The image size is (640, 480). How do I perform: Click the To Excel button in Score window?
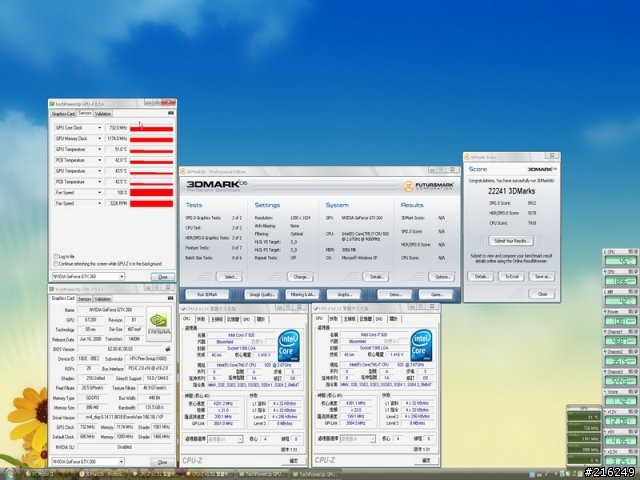(x=511, y=276)
